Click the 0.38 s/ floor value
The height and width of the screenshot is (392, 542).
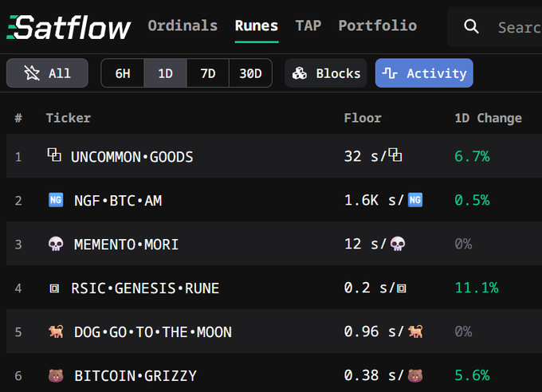pyautogui.click(x=374, y=375)
